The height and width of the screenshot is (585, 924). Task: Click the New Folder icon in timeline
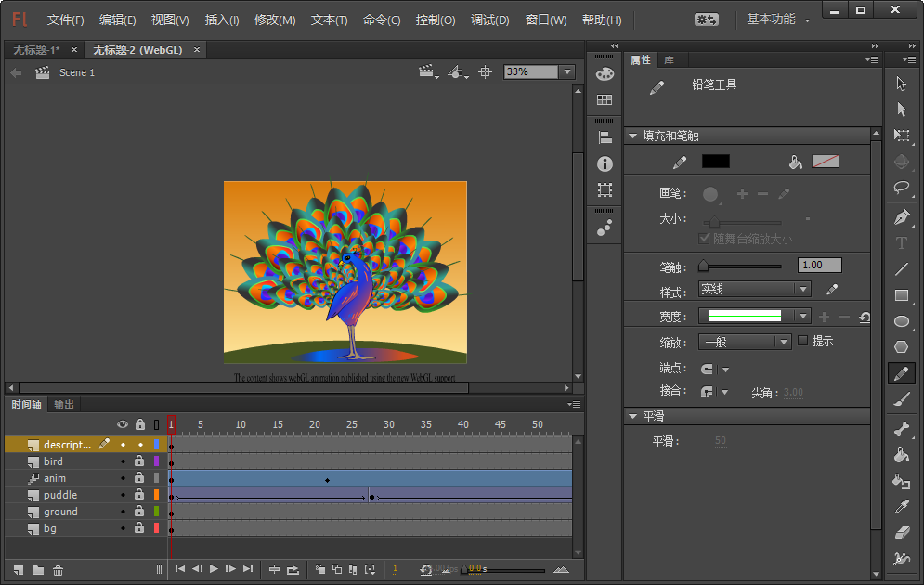[38, 570]
